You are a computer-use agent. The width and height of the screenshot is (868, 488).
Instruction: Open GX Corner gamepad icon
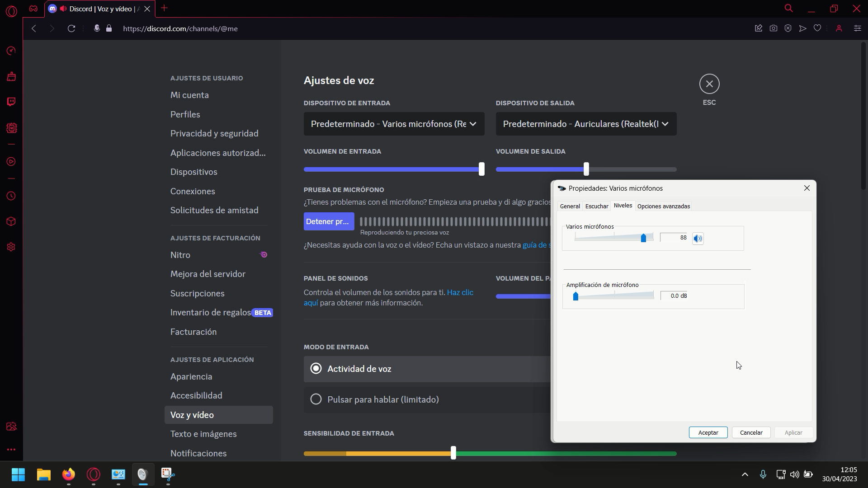click(x=33, y=9)
